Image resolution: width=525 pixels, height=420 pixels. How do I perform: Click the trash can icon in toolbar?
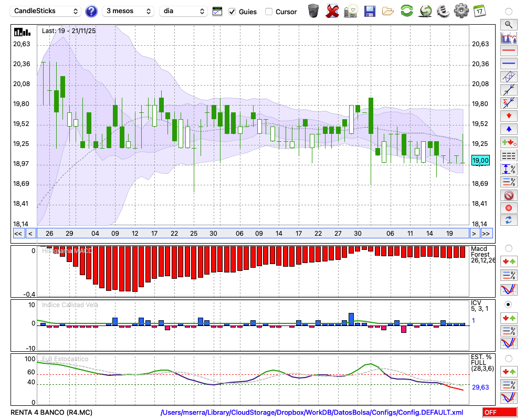(x=313, y=10)
